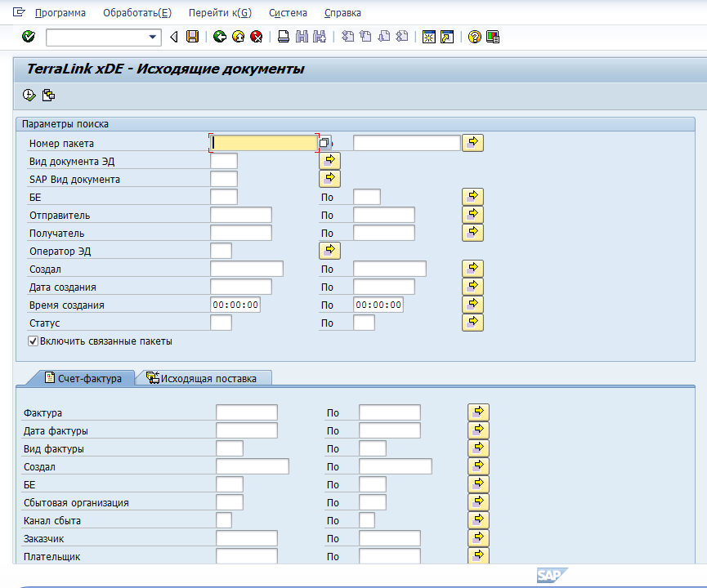Screen dimensions: 707x588
Task: Open multiple selection for Фактура
Action: point(478,412)
